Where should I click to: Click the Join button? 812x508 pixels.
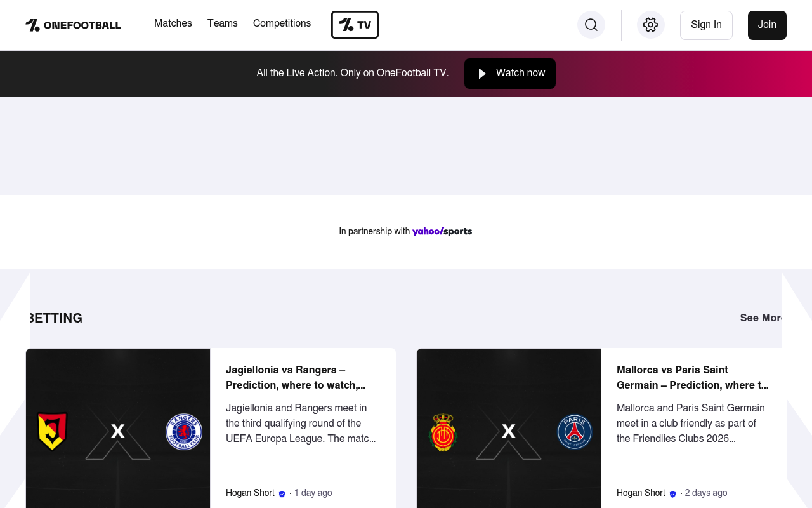(767, 25)
